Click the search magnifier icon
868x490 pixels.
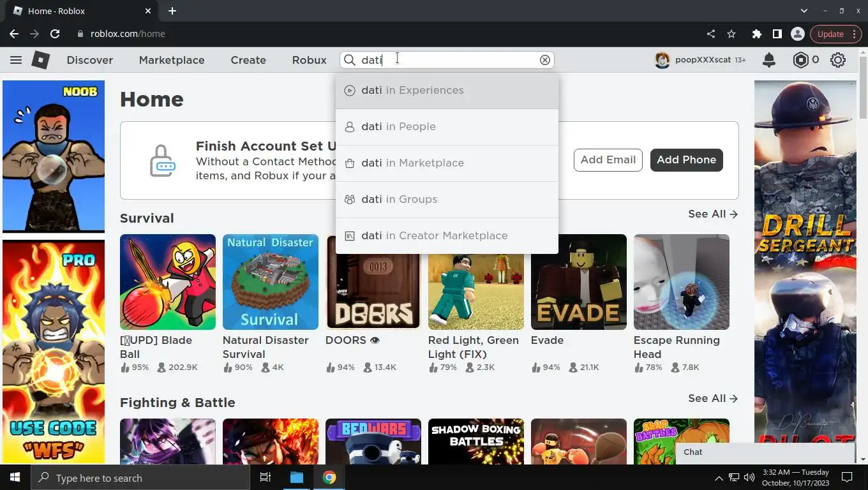[x=350, y=60]
